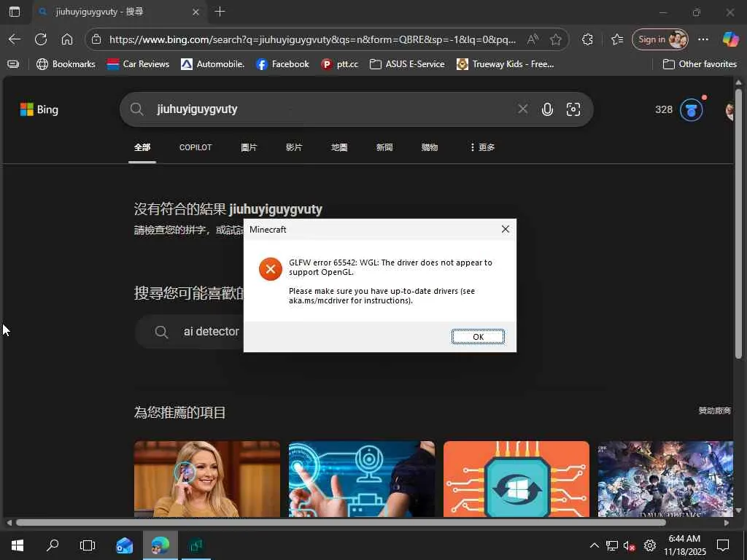
Task: Refresh the Bing page
Action: 41,39
